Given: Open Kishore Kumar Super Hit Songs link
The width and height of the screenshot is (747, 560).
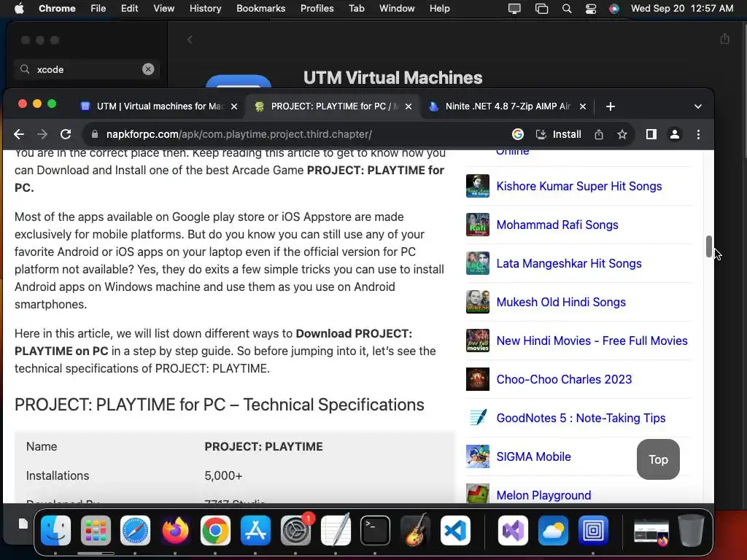Looking at the screenshot, I should pos(578,186).
